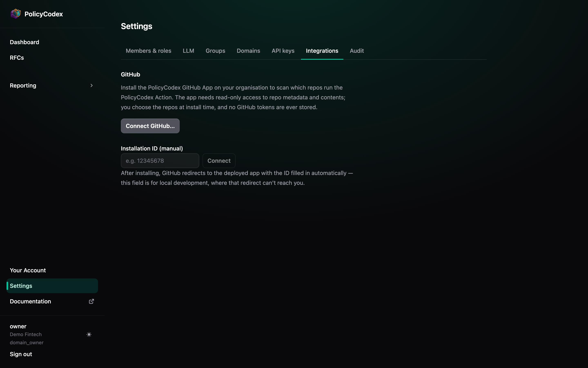Click the Connect button beside Installation ID

(219, 161)
